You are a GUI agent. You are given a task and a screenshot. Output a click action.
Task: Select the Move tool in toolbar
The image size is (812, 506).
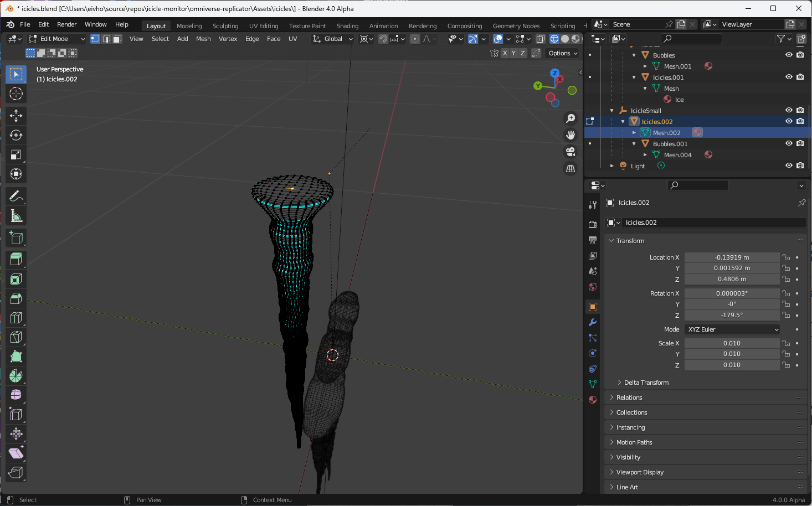click(x=16, y=115)
